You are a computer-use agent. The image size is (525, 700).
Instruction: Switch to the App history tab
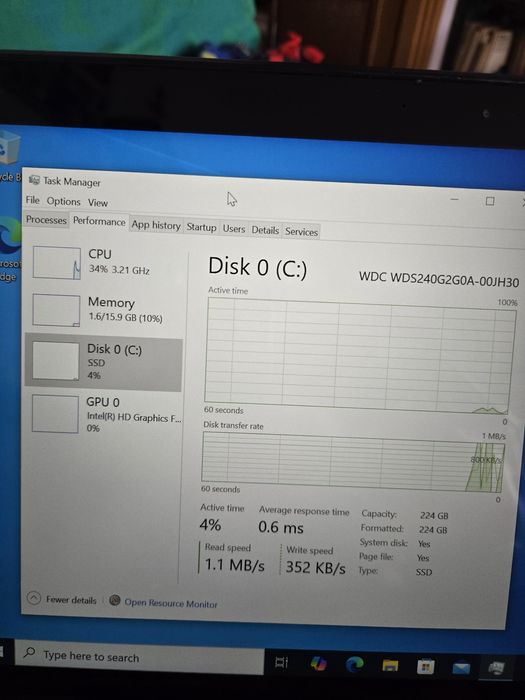click(x=156, y=225)
